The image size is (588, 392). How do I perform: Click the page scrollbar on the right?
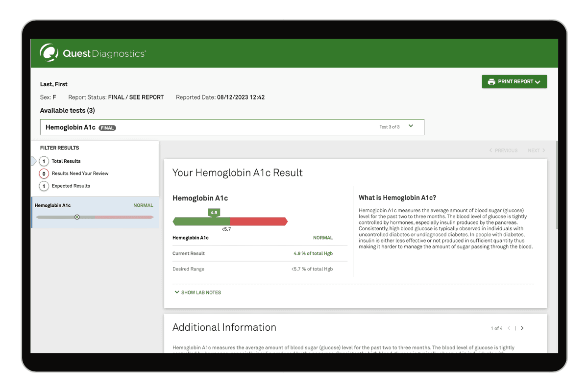pyautogui.click(x=556, y=186)
